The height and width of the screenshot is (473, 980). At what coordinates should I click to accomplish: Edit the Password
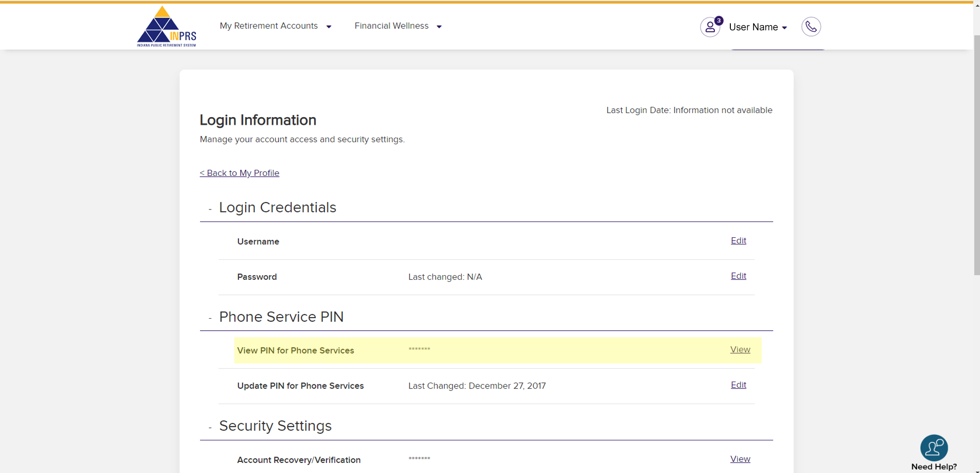738,276
